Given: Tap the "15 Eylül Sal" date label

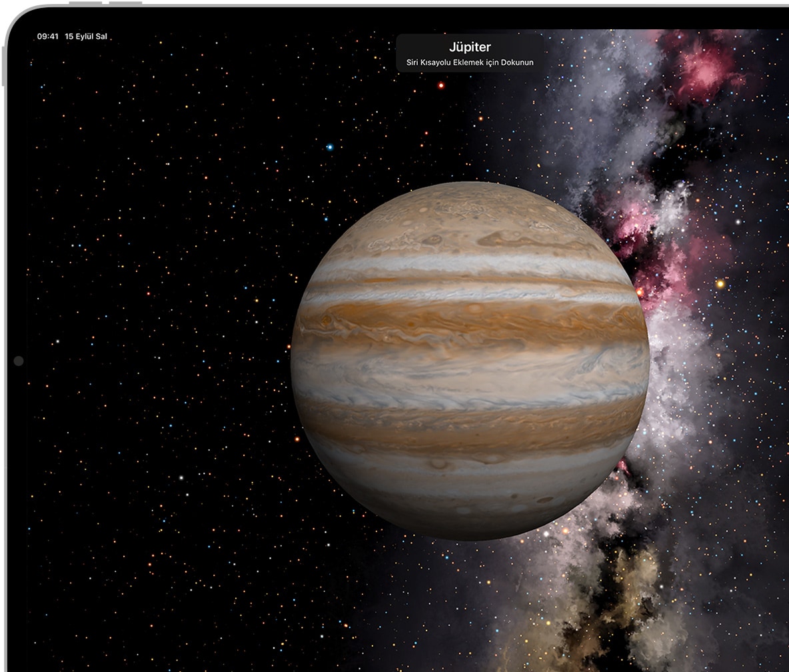Looking at the screenshot, I should 86,37.
